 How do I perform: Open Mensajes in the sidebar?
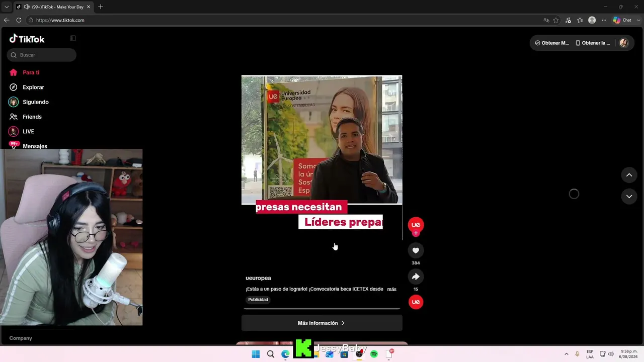28,146
